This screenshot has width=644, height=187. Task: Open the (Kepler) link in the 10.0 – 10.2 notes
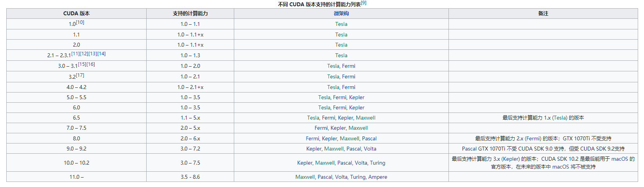tap(510, 159)
